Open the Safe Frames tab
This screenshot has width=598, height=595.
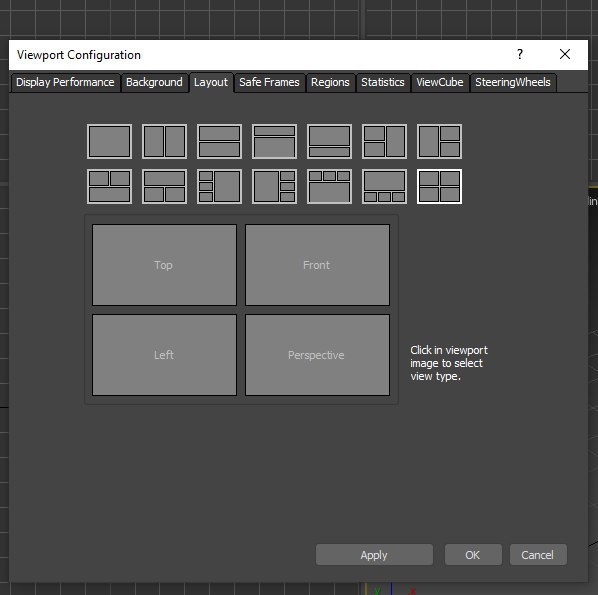pyautogui.click(x=269, y=82)
